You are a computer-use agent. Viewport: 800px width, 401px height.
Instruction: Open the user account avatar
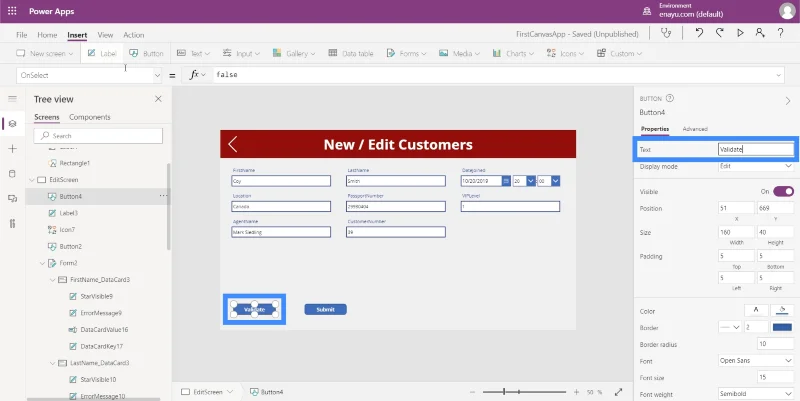pyautogui.click(x=787, y=11)
